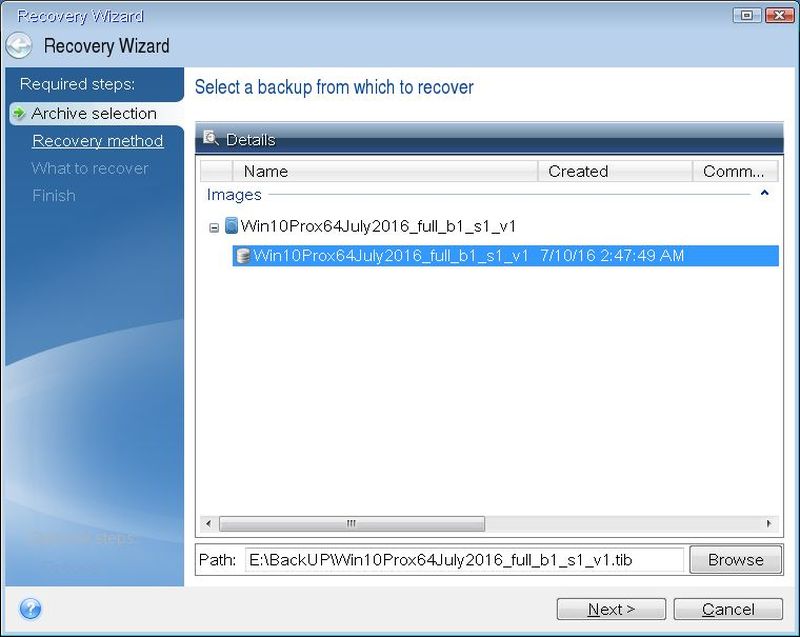Click Next to continue
Screen dimensions: 800x637
(611, 609)
